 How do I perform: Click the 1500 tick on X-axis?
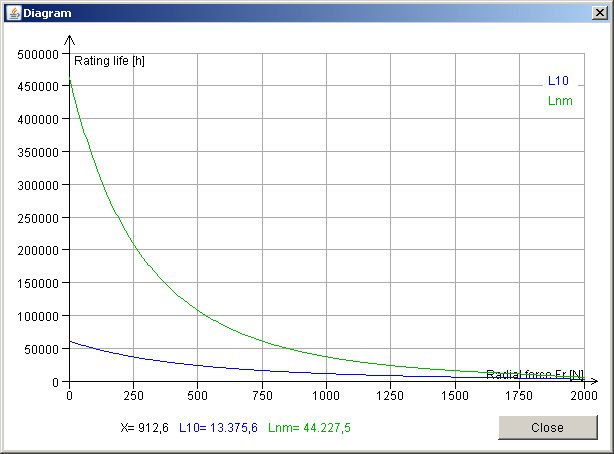coord(455,396)
